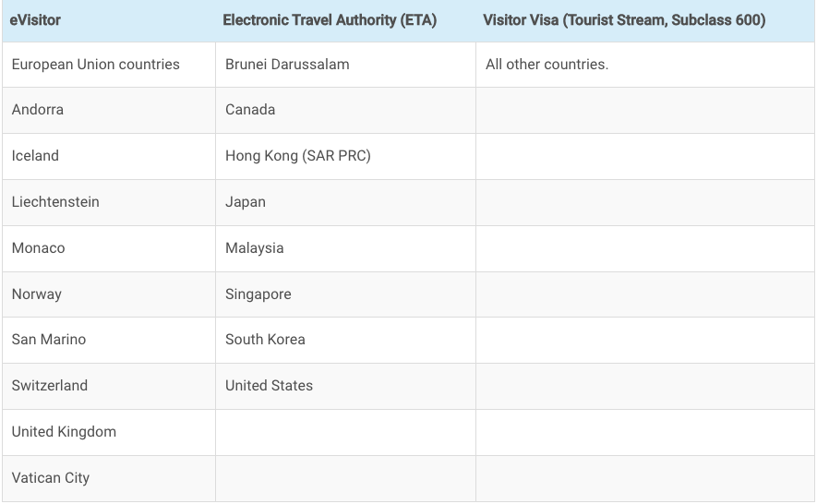Click the Switzerland entry
The width and height of the screenshot is (817, 504).
[50, 386]
